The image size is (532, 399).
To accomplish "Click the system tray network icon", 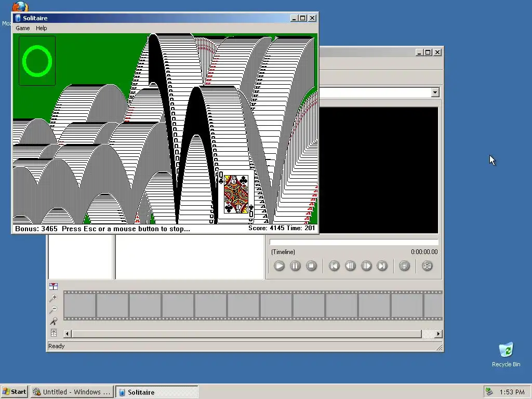I will coord(489,392).
